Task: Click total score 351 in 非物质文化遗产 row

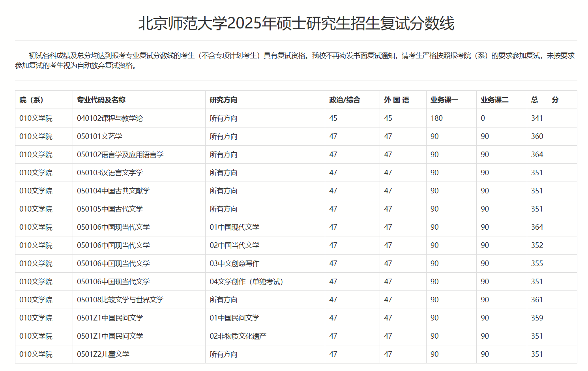Action: [537, 336]
